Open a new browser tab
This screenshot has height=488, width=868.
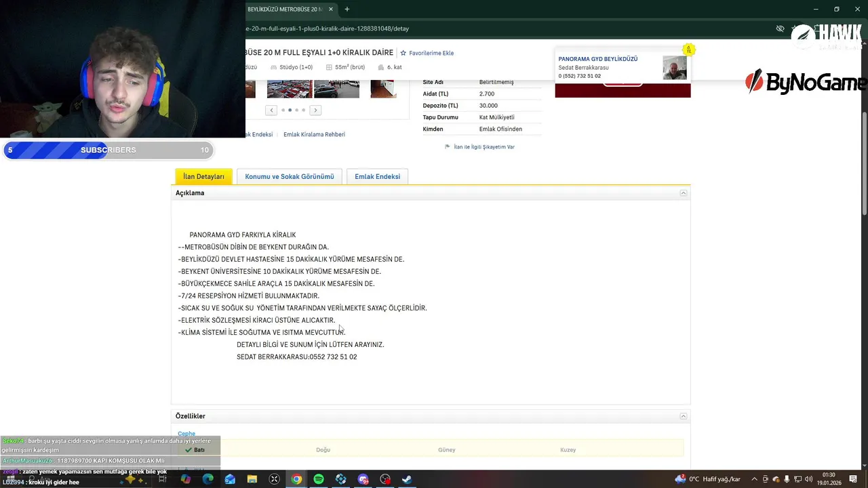coord(347,9)
